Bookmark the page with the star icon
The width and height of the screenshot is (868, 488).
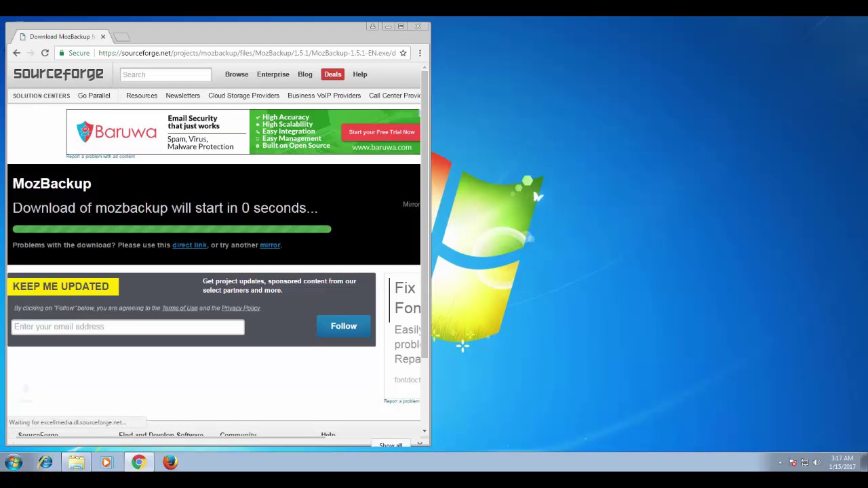tap(403, 53)
